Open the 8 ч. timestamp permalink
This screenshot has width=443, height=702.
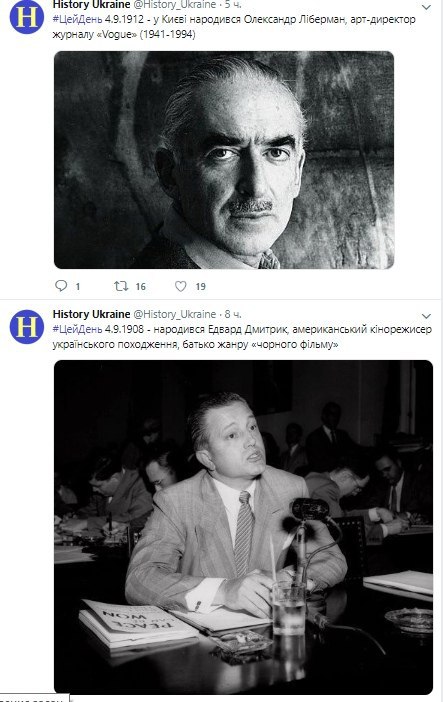(233, 314)
